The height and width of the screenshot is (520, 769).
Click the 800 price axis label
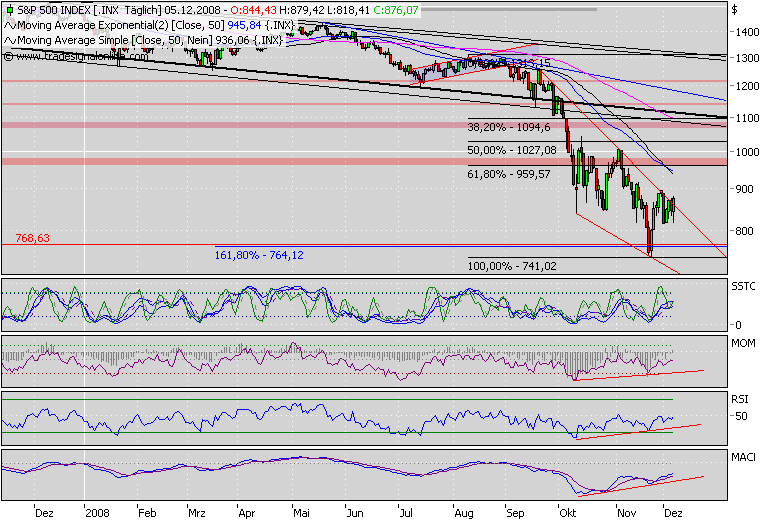pyautogui.click(x=744, y=231)
